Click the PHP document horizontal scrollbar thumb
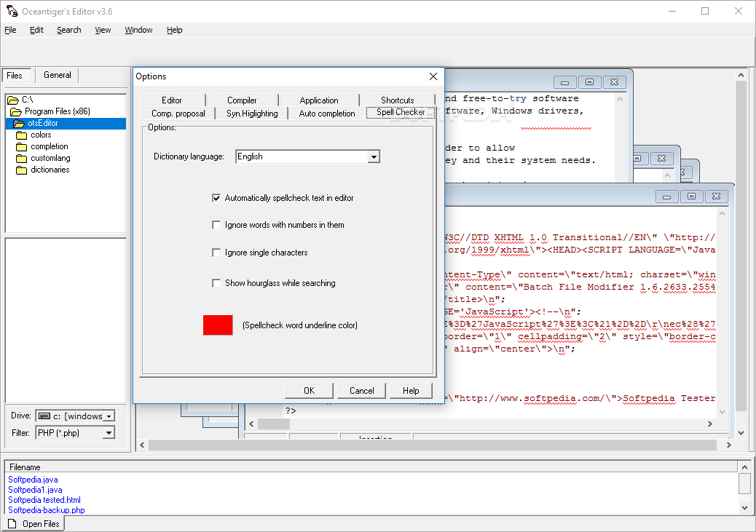 click(x=274, y=424)
